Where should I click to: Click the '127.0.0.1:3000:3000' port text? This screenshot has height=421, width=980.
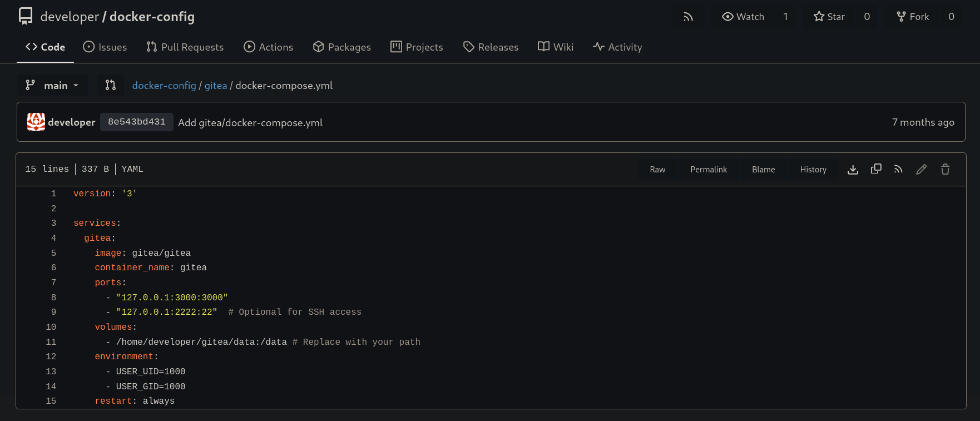tap(172, 298)
